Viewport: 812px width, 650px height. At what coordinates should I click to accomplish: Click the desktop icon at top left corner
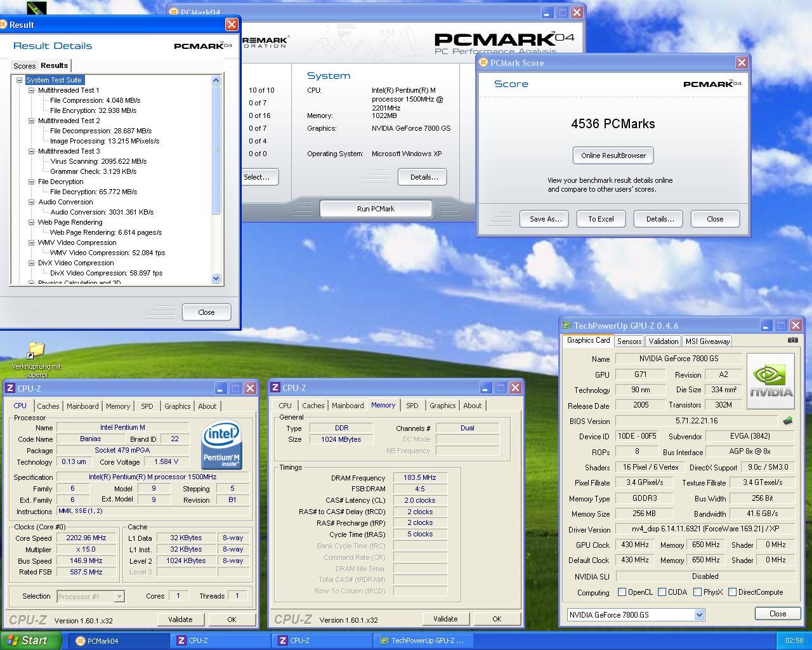[x=36, y=8]
